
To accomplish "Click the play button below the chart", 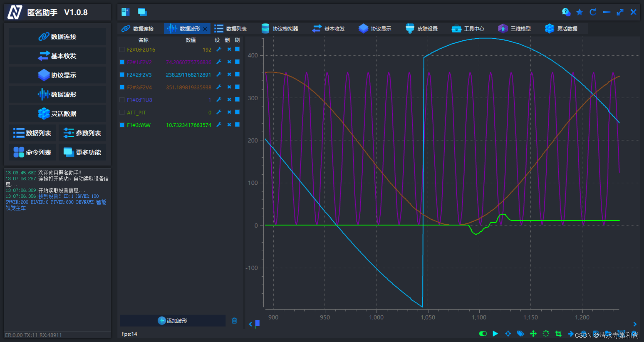I will point(495,334).
